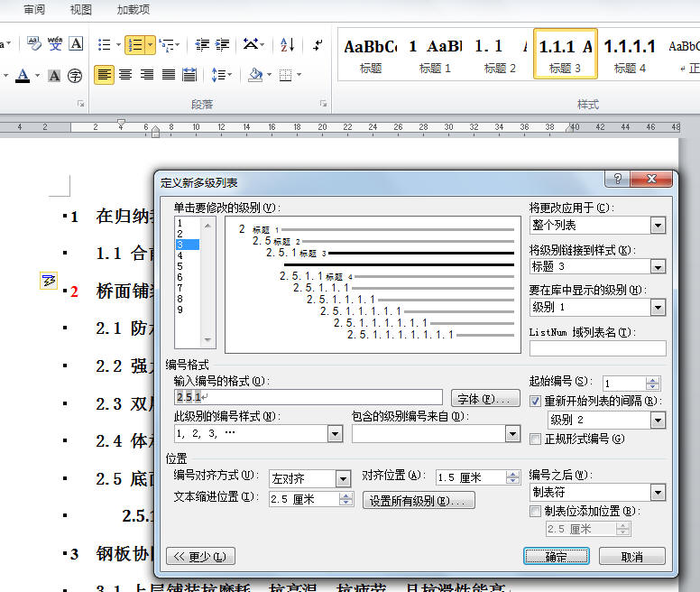700x592 pixels.
Task: Click the ListNum field list name box
Action: [x=597, y=348]
